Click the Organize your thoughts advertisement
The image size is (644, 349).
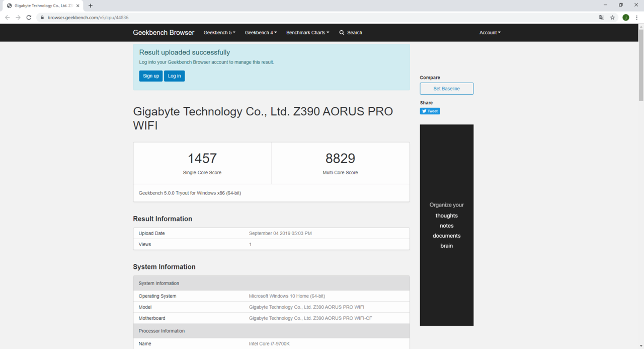click(447, 225)
